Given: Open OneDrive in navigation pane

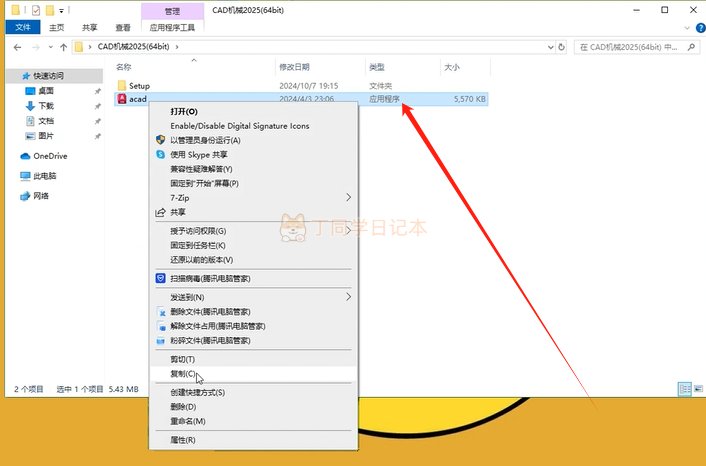Looking at the screenshot, I should (x=50, y=156).
